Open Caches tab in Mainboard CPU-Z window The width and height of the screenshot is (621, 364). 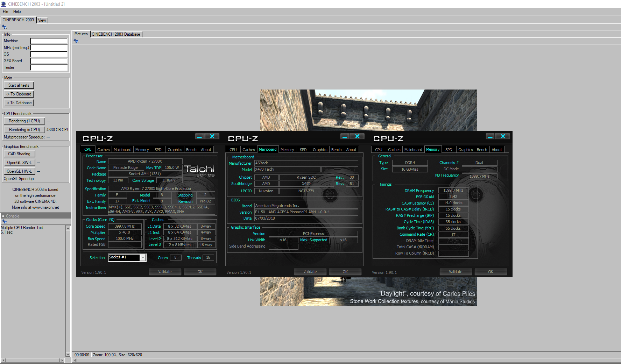pyautogui.click(x=249, y=150)
